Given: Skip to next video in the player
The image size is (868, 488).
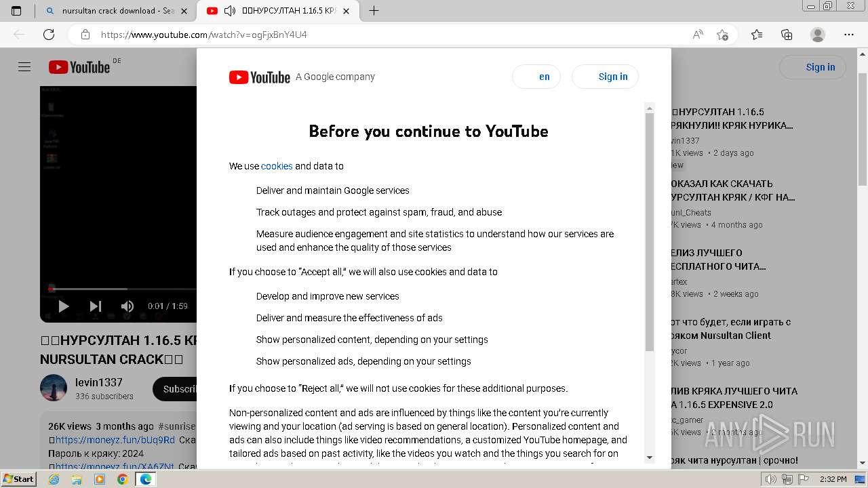Looking at the screenshot, I should click(96, 306).
